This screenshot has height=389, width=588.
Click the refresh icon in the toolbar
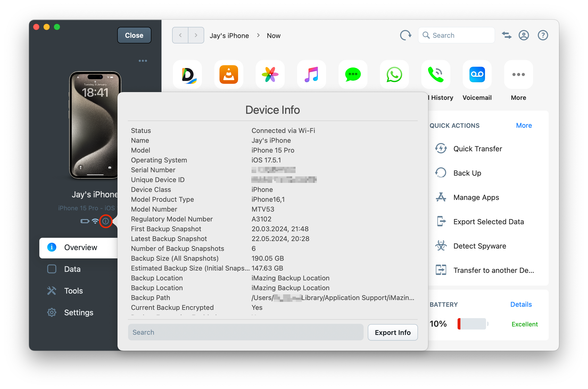406,35
